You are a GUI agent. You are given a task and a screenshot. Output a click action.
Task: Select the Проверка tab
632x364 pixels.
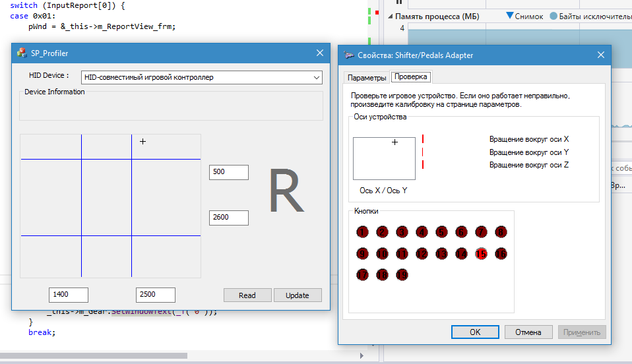point(410,76)
